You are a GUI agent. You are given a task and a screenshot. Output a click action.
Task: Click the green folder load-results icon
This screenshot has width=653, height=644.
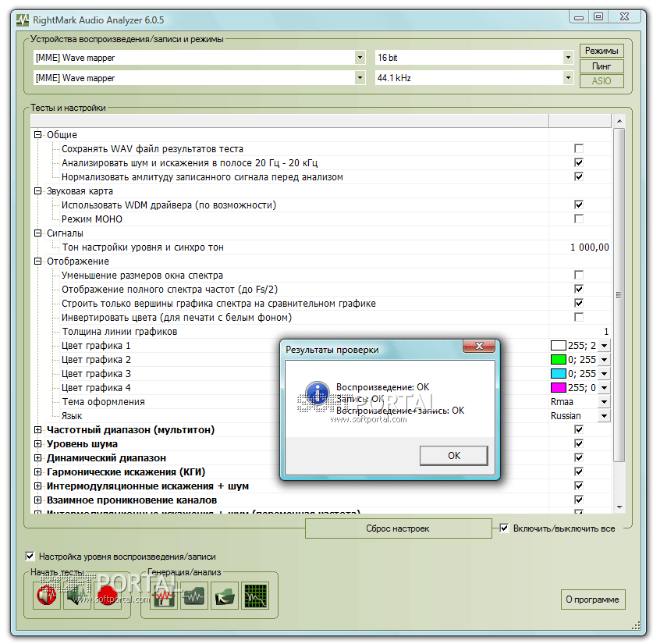click(x=225, y=596)
